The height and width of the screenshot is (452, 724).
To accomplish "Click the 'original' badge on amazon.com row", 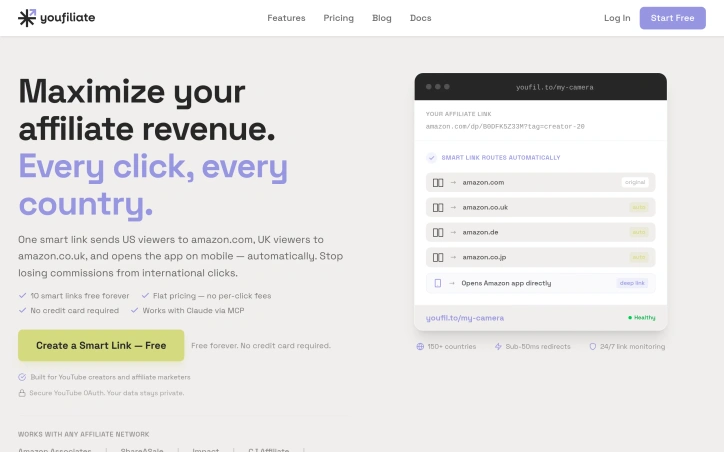I will click(x=635, y=182).
